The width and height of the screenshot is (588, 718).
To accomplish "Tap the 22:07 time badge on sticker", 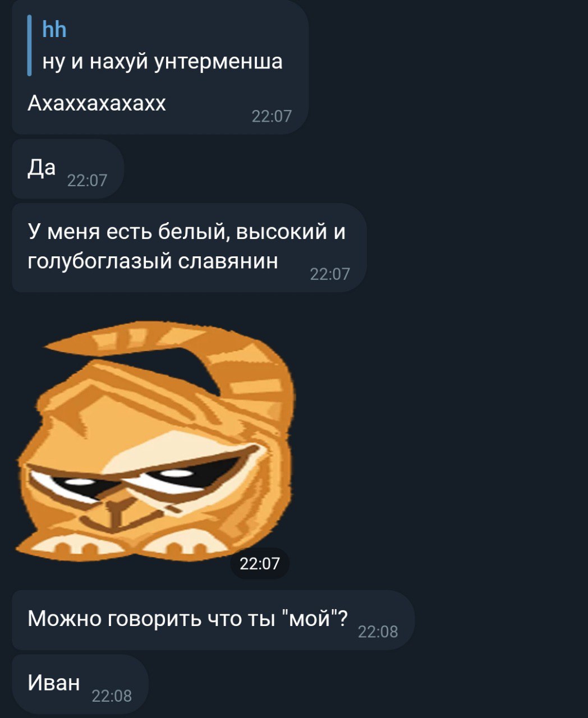I will pyautogui.click(x=260, y=563).
